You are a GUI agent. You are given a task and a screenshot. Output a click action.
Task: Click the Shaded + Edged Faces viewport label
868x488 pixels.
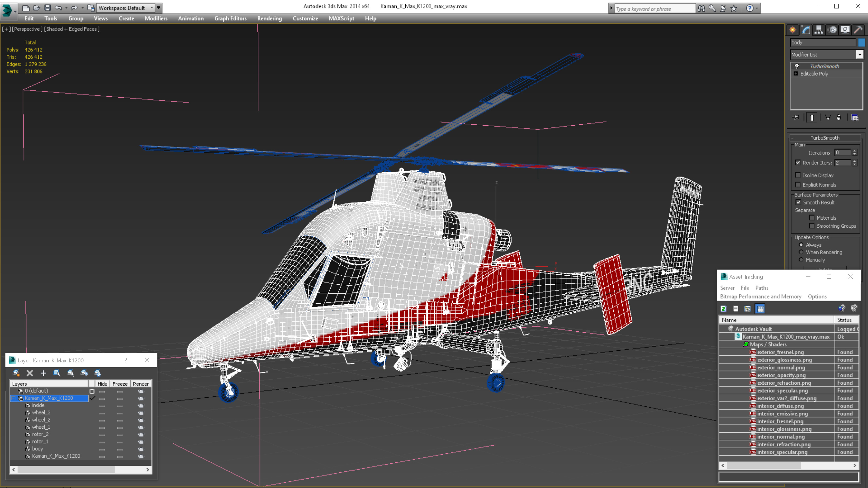pos(72,29)
